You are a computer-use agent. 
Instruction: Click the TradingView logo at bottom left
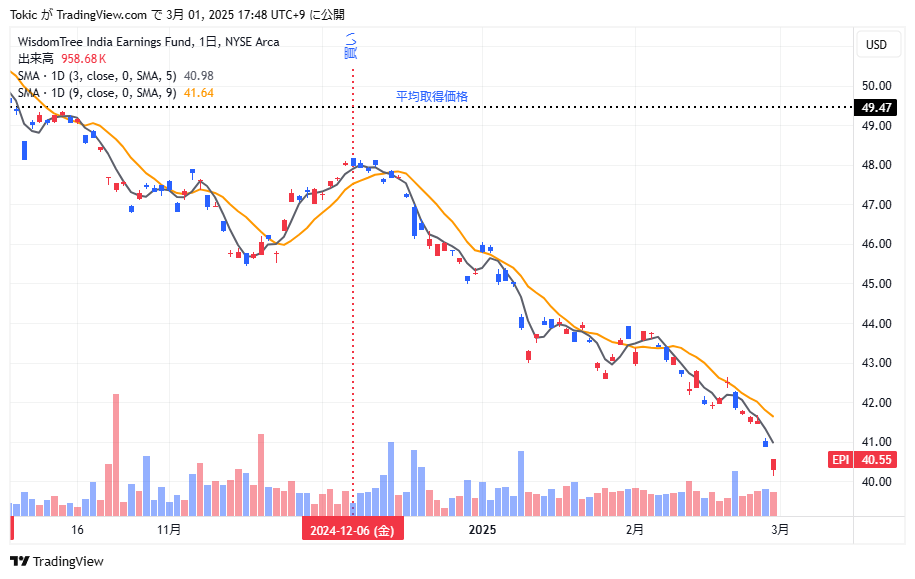57,561
